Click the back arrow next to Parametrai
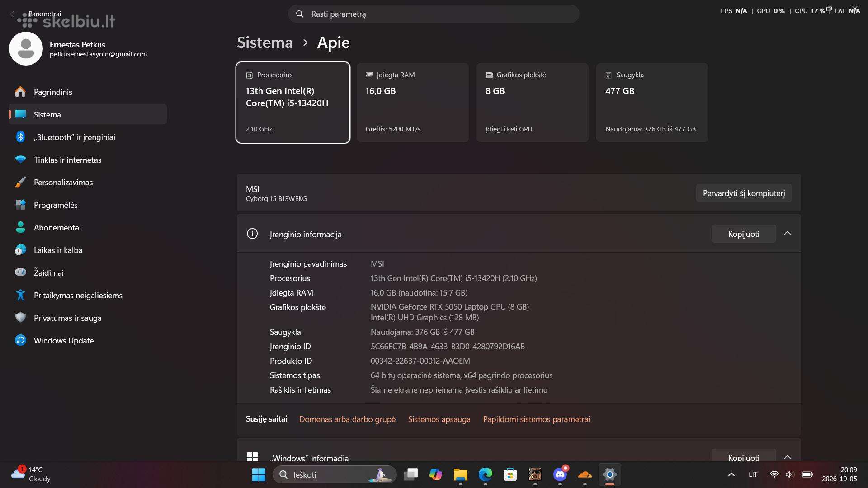 click(x=13, y=14)
